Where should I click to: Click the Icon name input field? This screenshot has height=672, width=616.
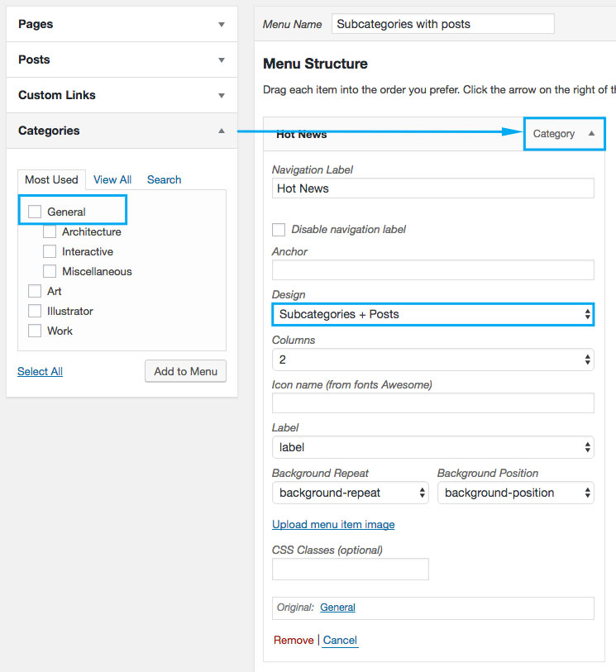[432, 403]
